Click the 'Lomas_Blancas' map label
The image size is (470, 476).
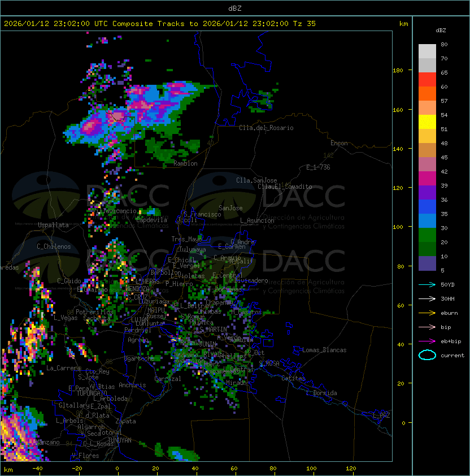point(324,350)
